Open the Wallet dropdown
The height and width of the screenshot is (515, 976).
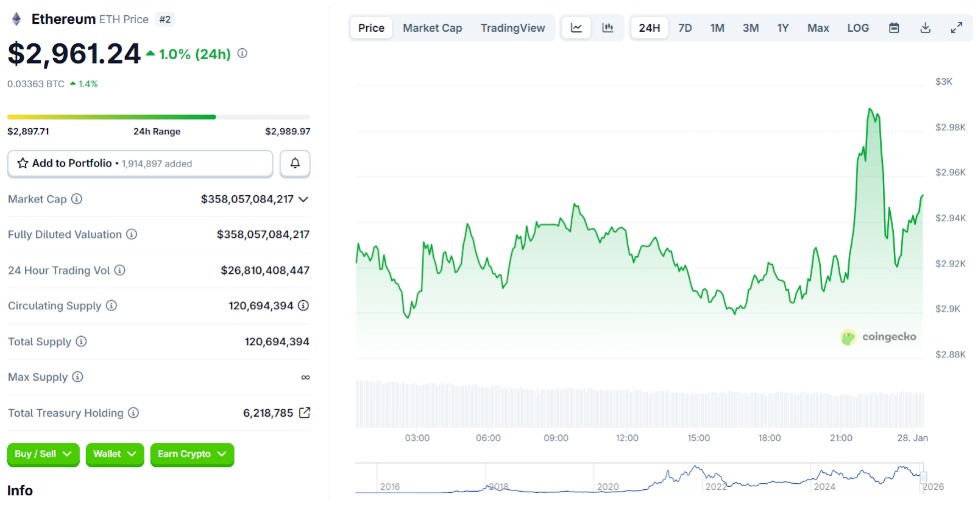(114, 454)
